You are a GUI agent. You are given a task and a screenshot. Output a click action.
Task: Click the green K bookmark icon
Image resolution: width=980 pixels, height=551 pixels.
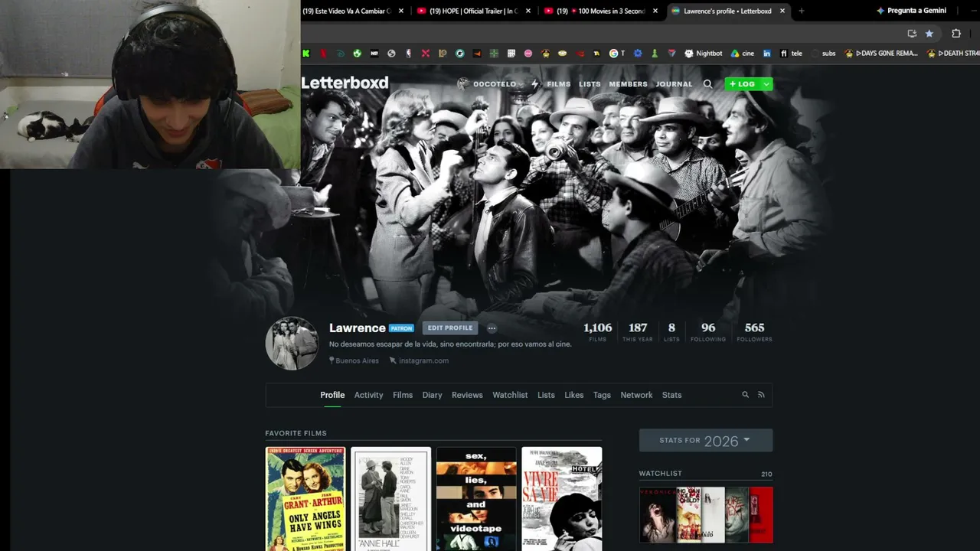[305, 54]
